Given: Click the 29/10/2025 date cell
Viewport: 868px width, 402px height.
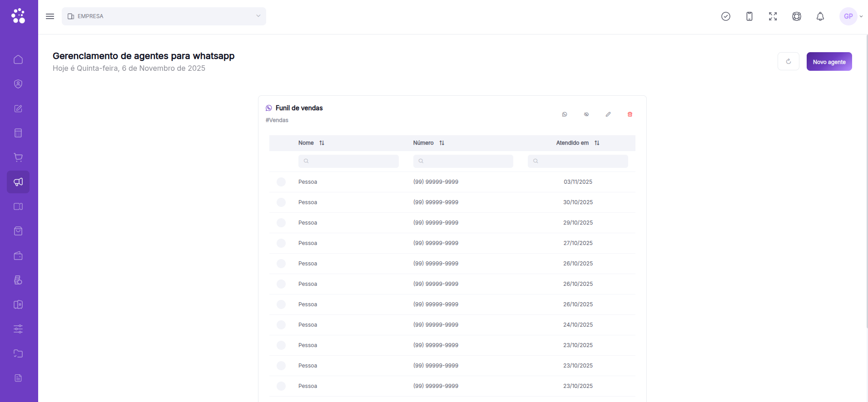Looking at the screenshot, I should tap(578, 223).
